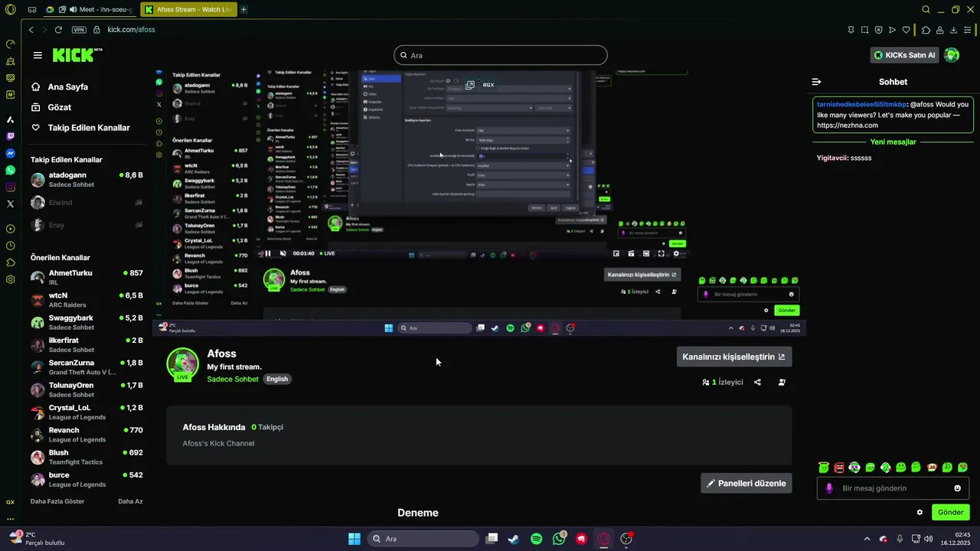
Task: Open the Twitch sidebar icon
Action: (10, 136)
